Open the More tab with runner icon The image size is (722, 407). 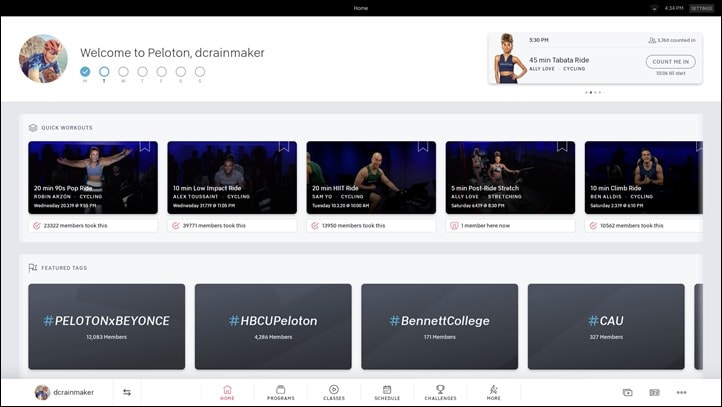coord(493,392)
